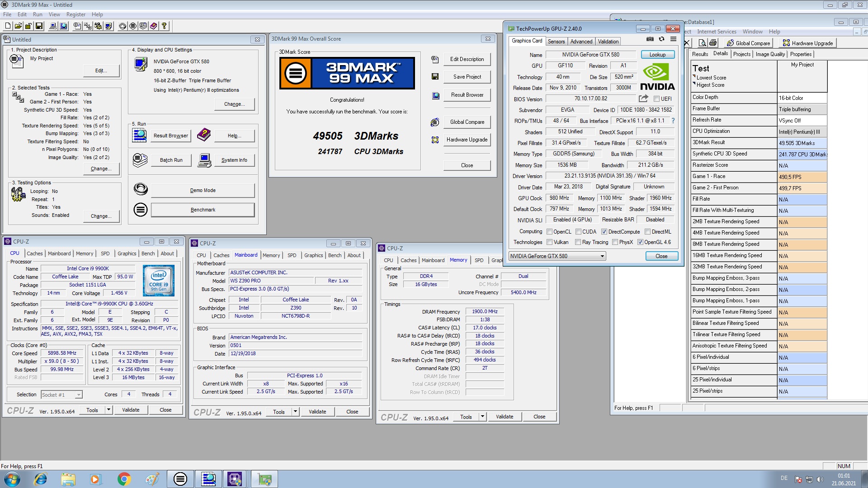Image resolution: width=868 pixels, height=488 pixels.
Task: Click the 3DMark Result cell 49.505 3DMarks
Action: point(802,143)
